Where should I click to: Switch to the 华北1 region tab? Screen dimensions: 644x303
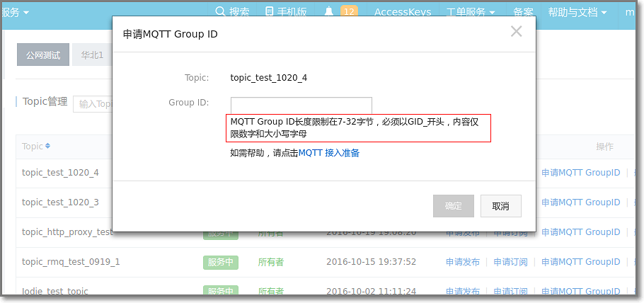point(92,55)
